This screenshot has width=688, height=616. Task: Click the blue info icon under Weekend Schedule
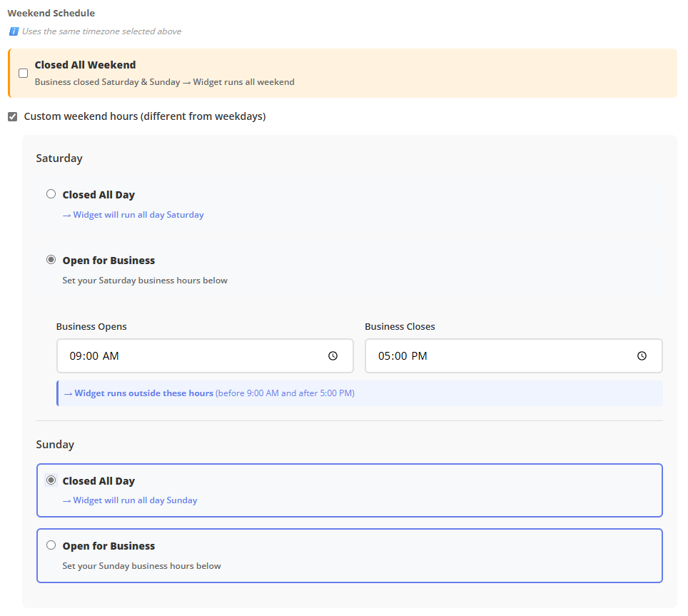14,31
